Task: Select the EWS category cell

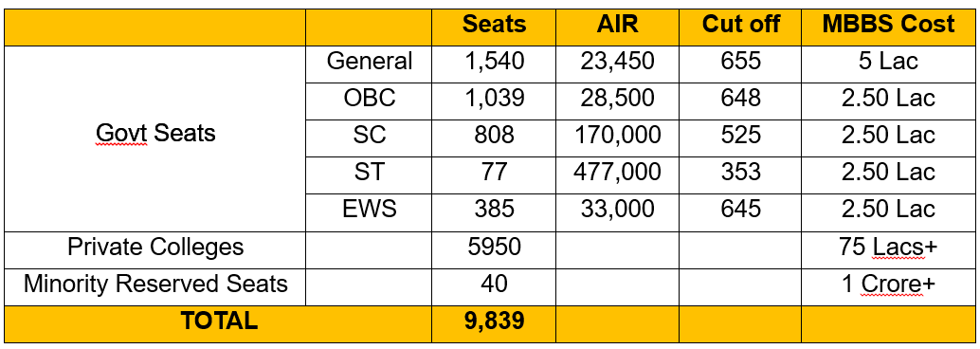Action: [369, 209]
